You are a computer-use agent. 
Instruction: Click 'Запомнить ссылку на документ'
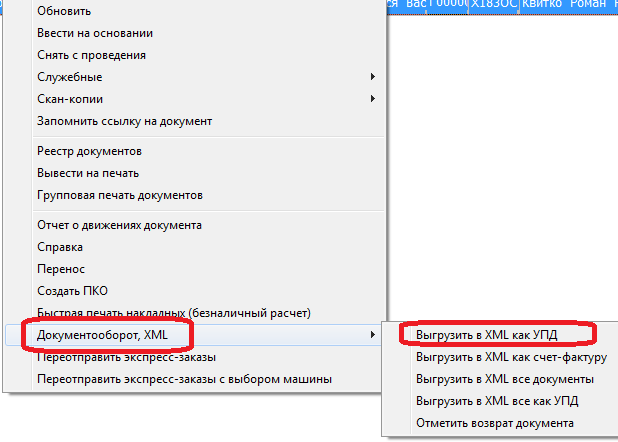(x=124, y=121)
